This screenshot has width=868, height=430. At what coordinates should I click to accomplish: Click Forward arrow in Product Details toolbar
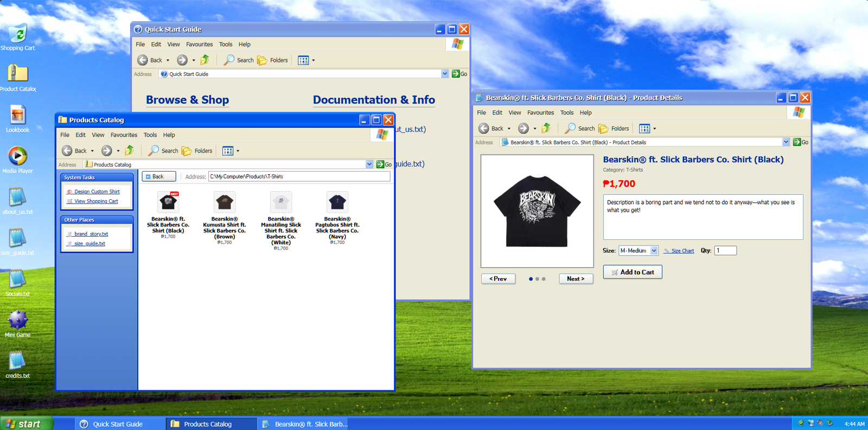pos(524,129)
